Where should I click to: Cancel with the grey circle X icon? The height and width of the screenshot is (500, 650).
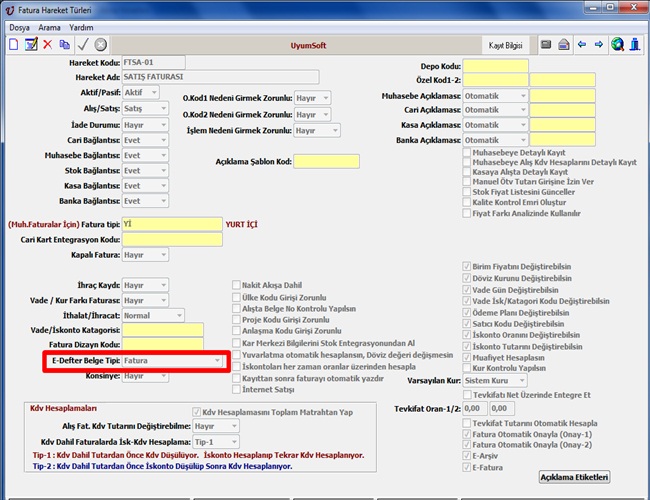pyautogui.click(x=100, y=44)
